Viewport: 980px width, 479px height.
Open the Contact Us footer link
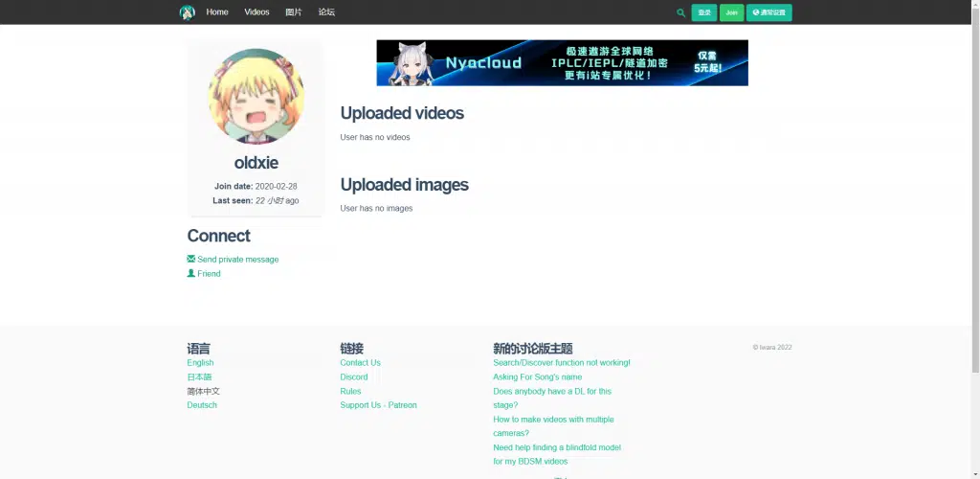point(360,362)
